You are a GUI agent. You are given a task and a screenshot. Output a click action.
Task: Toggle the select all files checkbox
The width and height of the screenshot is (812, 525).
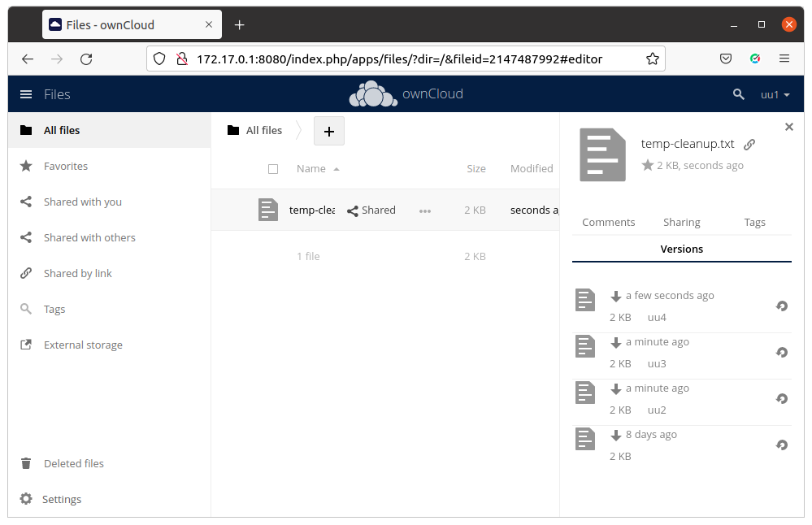pyautogui.click(x=273, y=169)
